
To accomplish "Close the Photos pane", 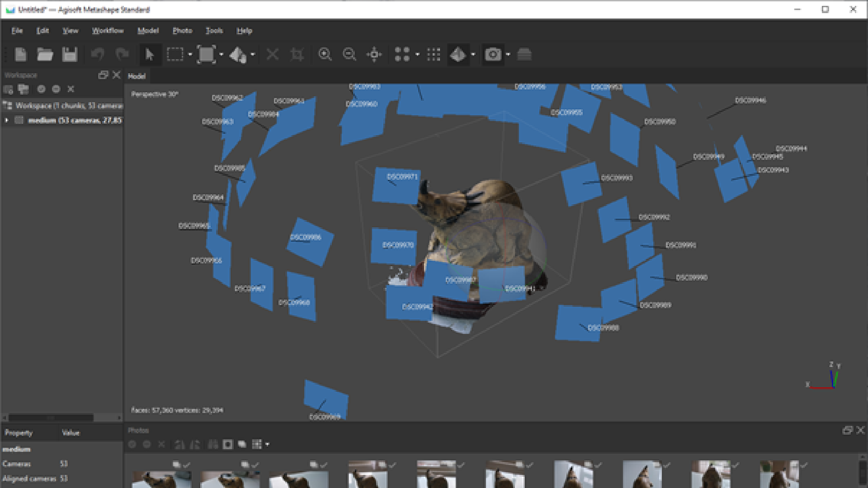I will tap(861, 431).
